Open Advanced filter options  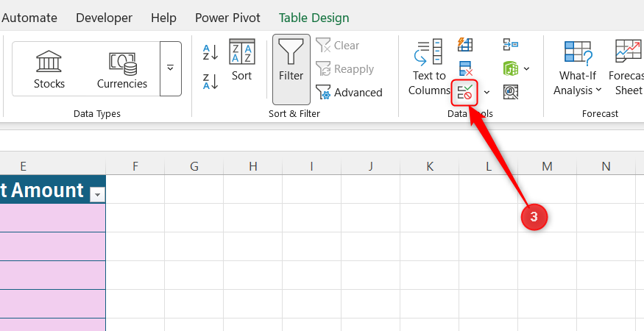pos(349,93)
